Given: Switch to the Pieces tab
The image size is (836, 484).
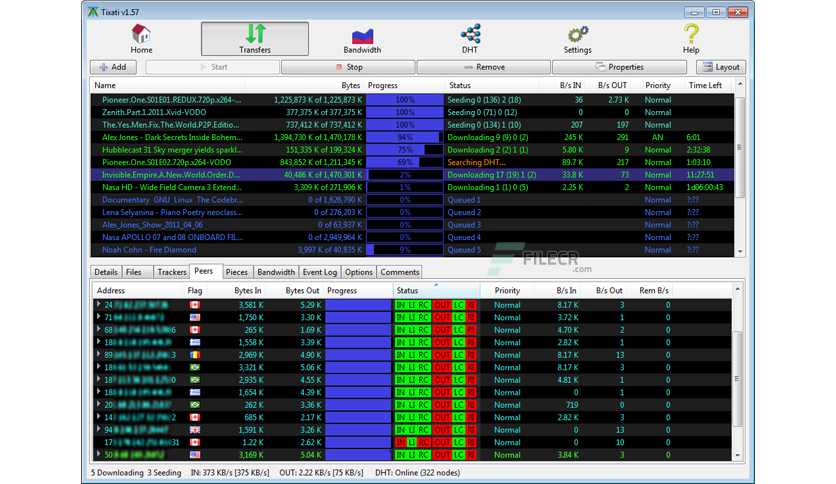Looking at the screenshot, I should 236,272.
